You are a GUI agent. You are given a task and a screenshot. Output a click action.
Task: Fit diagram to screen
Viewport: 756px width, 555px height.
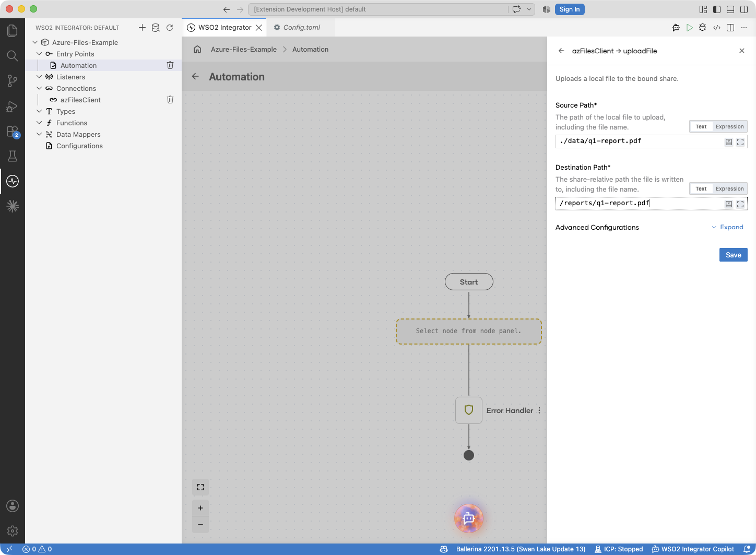[x=200, y=487]
